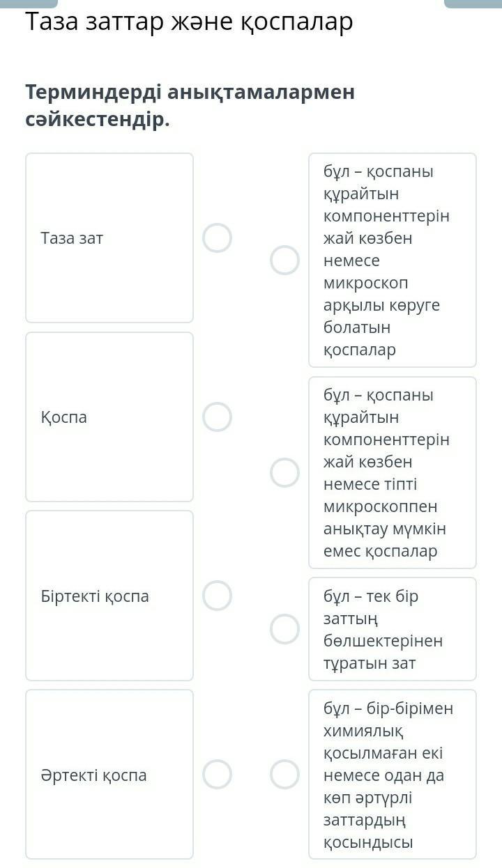
Task: Click definition card 'тек бір заттың бөлшектерінен тұратын зат'
Action: [392, 629]
